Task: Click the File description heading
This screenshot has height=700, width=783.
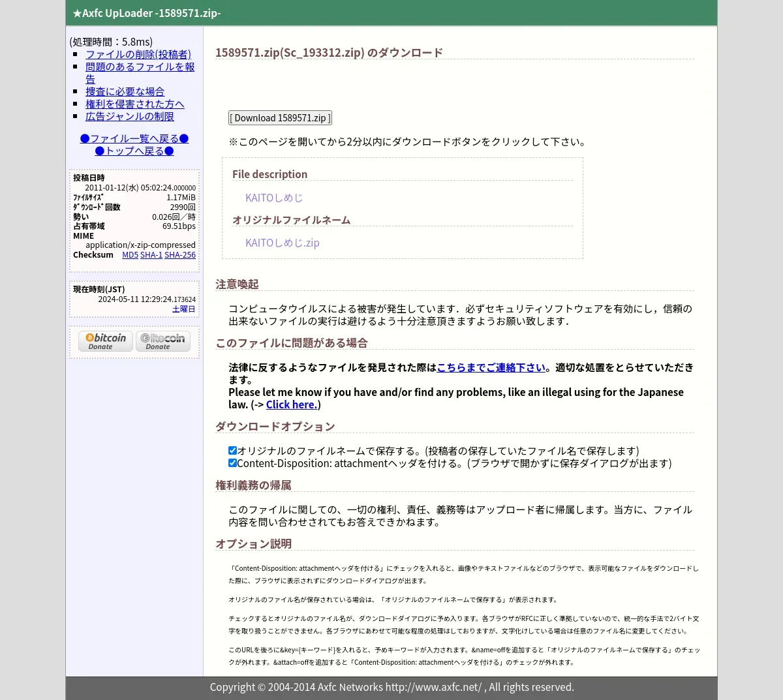Action: click(269, 174)
